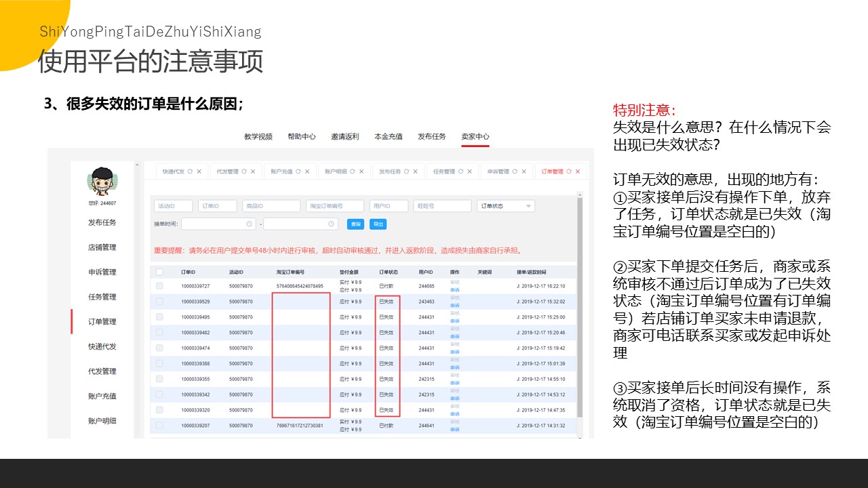
Task: Check the box for order 10000339355
Action: (x=159, y=379)
